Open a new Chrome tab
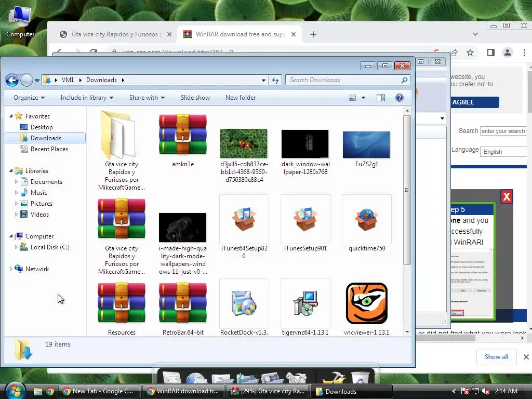This screenshot has width=532, height=399. (313, 34)
